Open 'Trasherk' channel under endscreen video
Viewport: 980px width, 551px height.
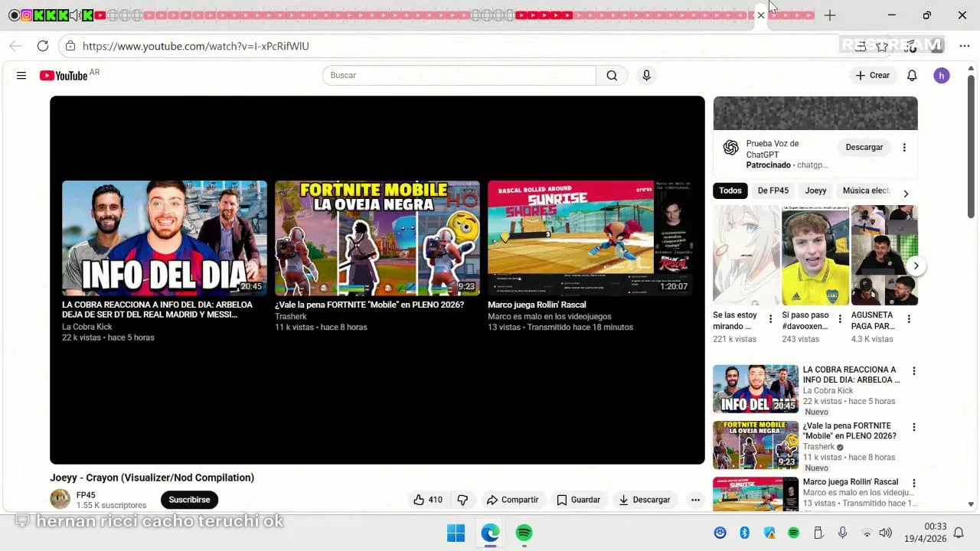(291, 316)
